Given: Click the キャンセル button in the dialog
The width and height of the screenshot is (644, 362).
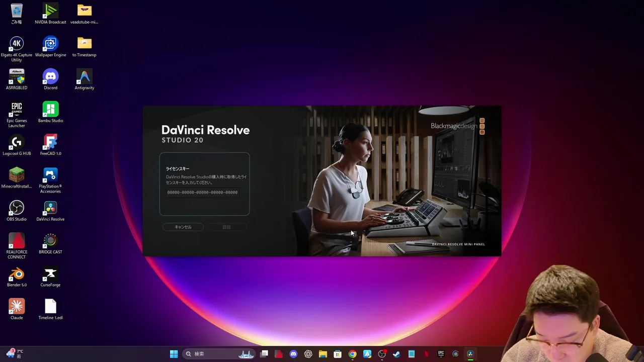Looking at the screenshot, I should click(x=183, y=227).
